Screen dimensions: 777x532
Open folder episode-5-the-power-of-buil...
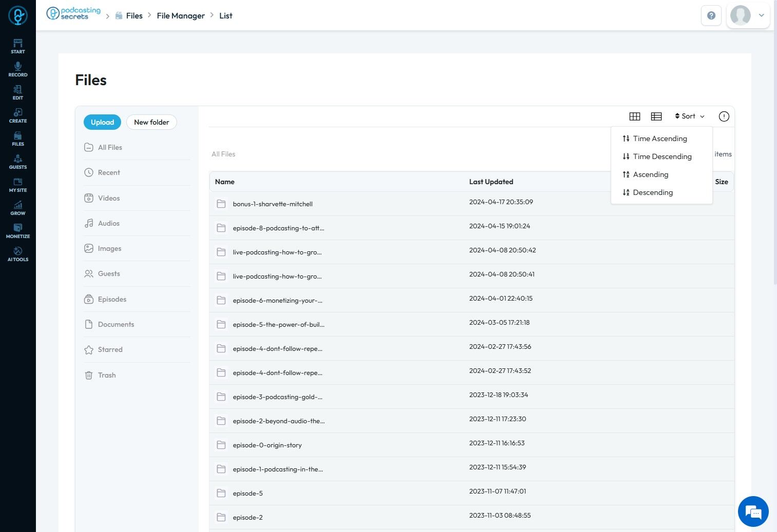pos(279,324)
